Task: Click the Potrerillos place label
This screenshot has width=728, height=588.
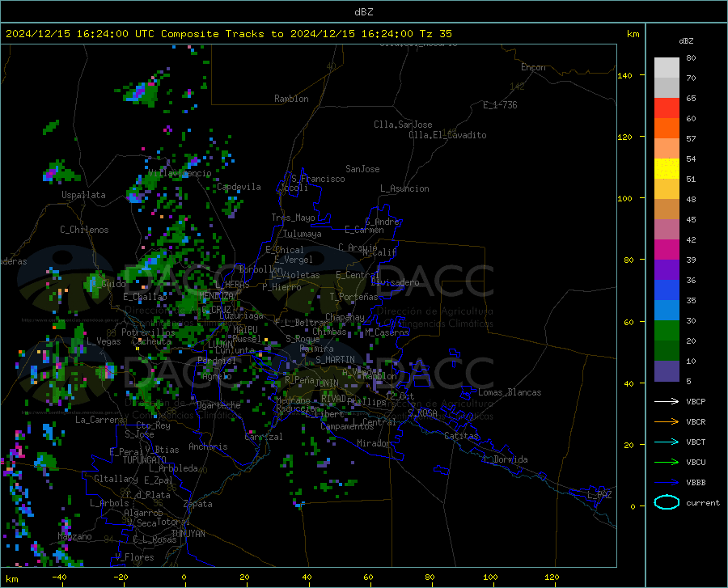Action: [148, 332]
